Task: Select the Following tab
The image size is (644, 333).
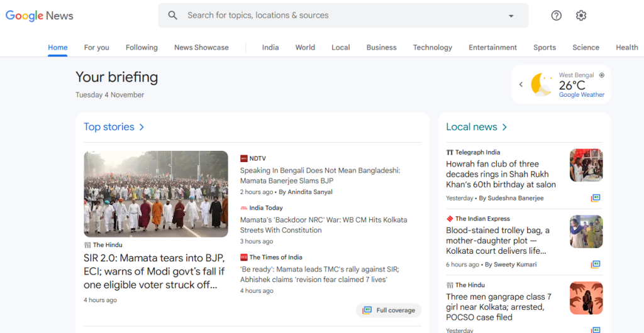Action: pos(142,47)
